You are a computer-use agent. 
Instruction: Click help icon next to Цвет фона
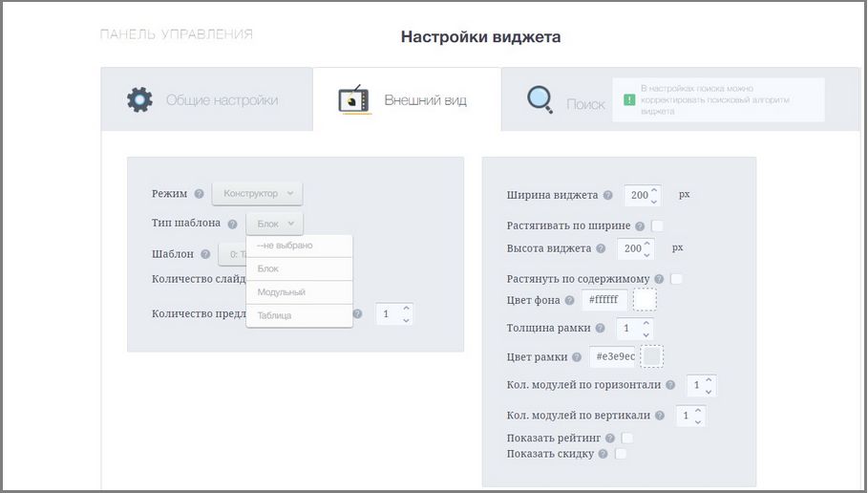pos(570,301)
